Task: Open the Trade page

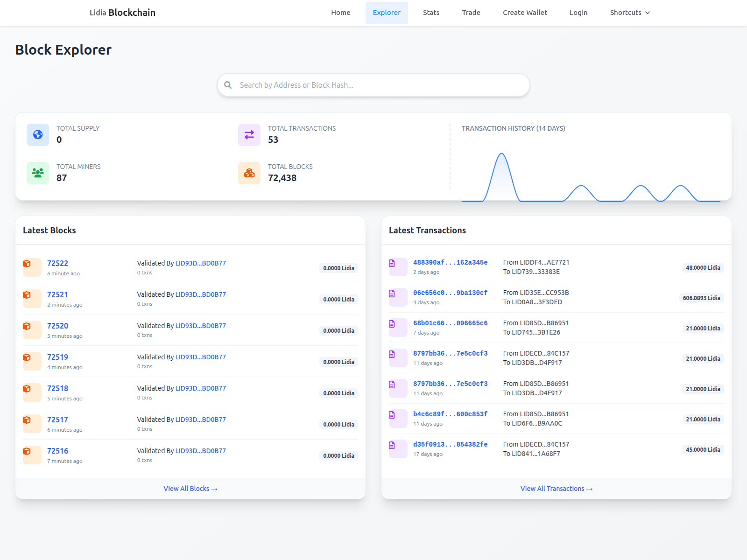Action: point(471,13)
